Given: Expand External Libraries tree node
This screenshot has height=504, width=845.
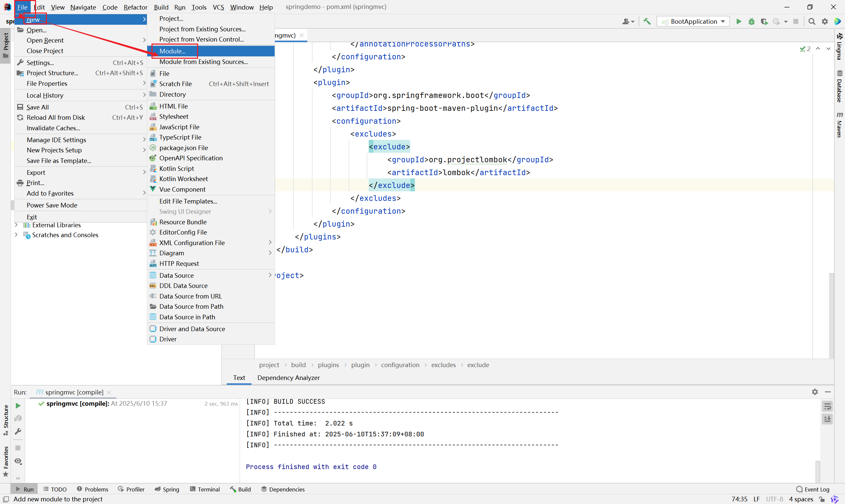Looking at the screenshot, I should coord(16,225).
